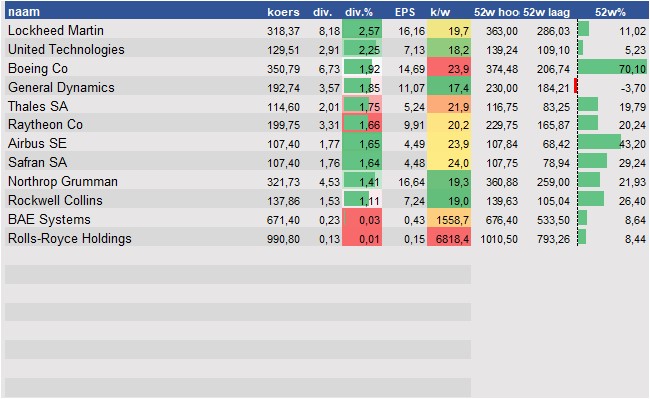Click the naam column header
Image resolution: width=650 pixels, height=399 pixels.
pos(24,12)
